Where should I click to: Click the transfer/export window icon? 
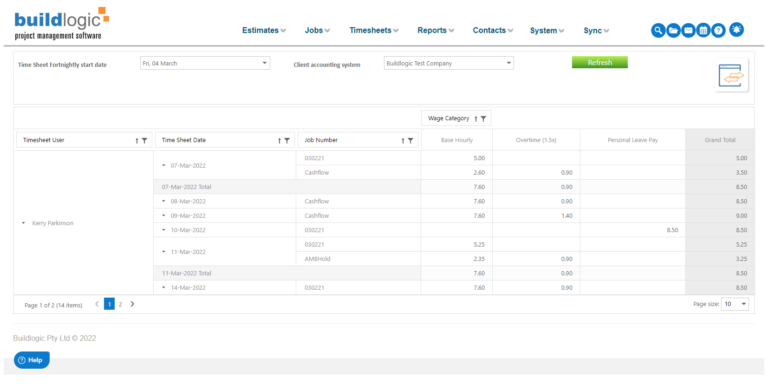[731, 75]
